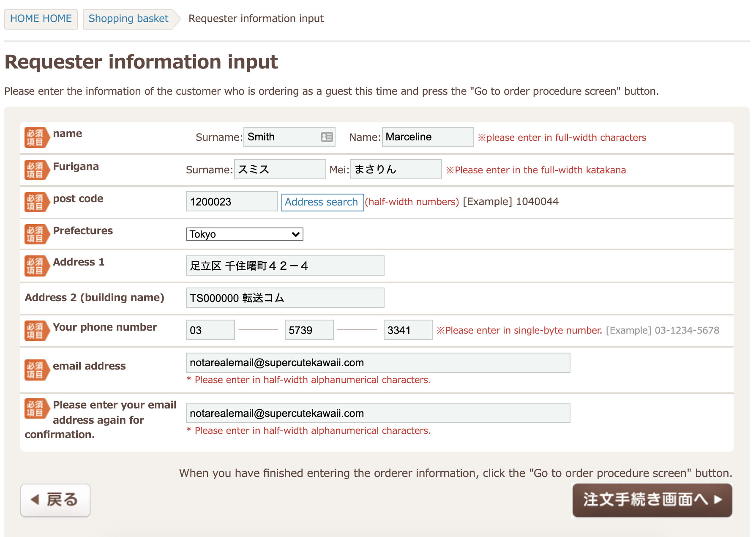The height and width of the screenshot is (537, 756).
Task: Click the required badge next to email address
Action: pyautogui.click(x=36, y=370)
